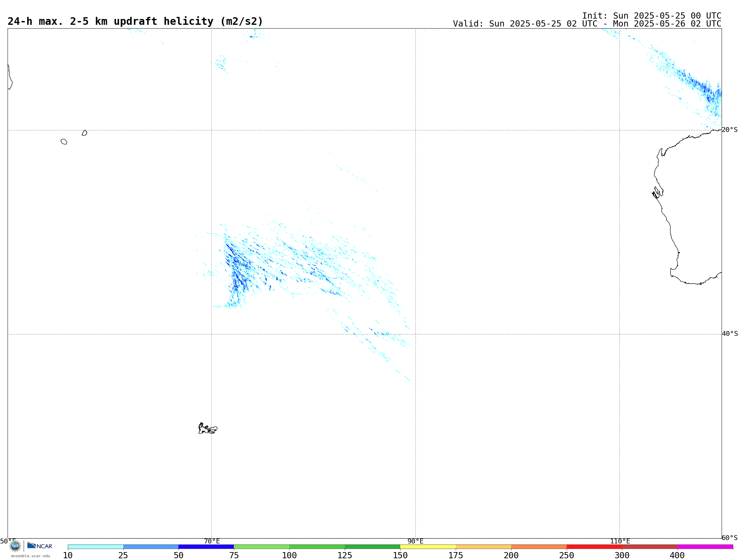This screenshot has width=744, height=560.
Task: Click the 20°S latitude label
Action: [730, 130]
